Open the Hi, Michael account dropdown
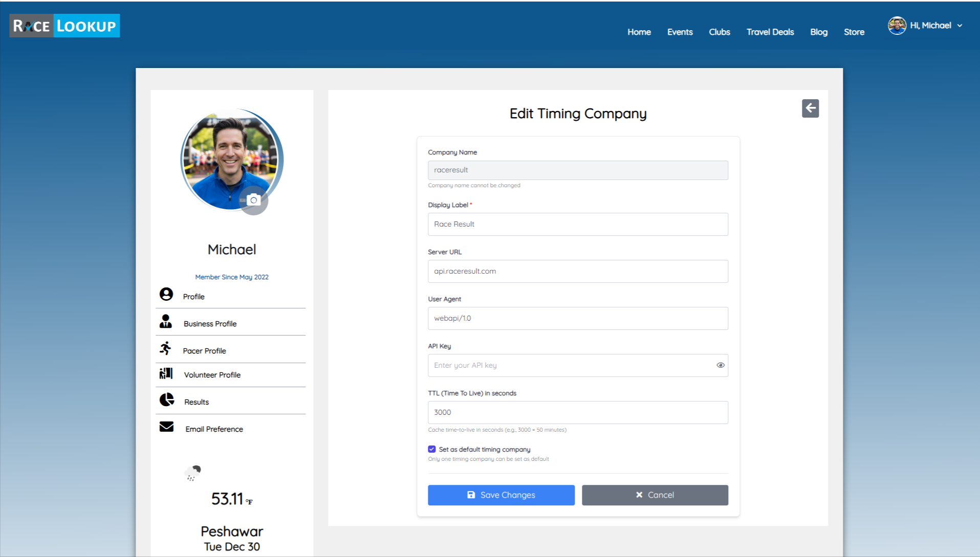The height and width of the screenshot is (557, 980). click(924, 25)
